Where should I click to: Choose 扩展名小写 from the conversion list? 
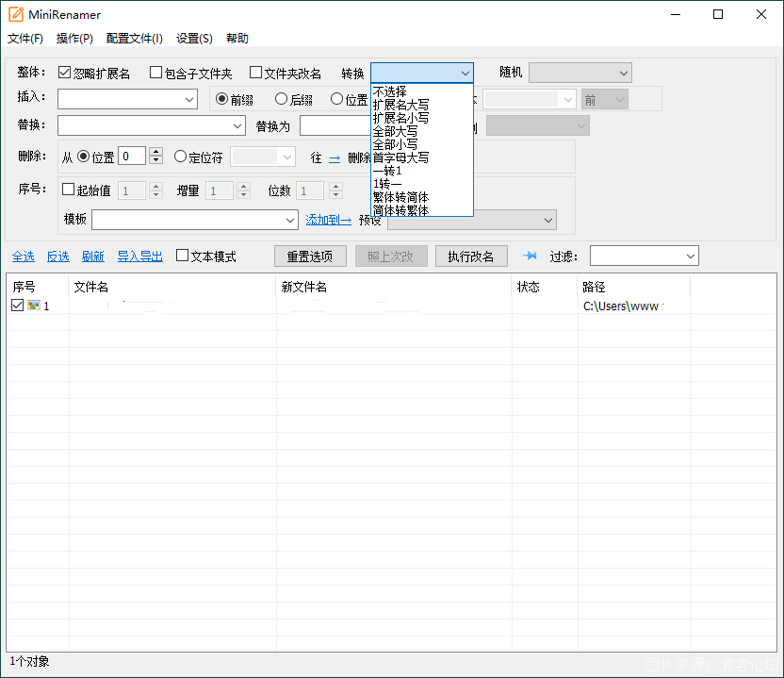[x=422, y=118]
